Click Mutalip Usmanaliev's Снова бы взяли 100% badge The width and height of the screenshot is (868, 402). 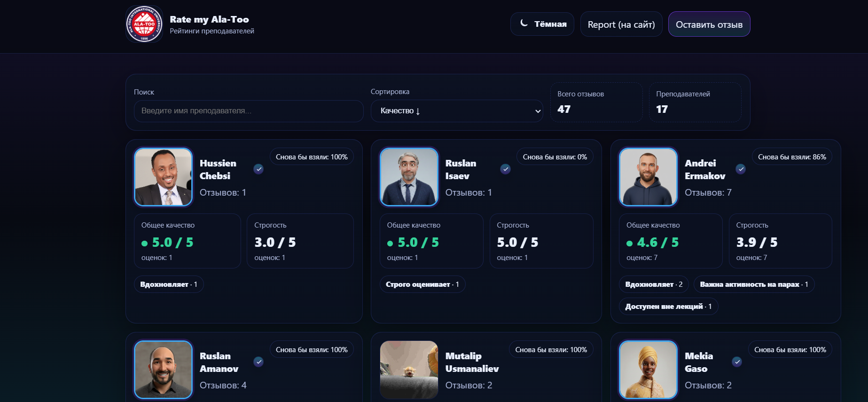click(551, 350)
